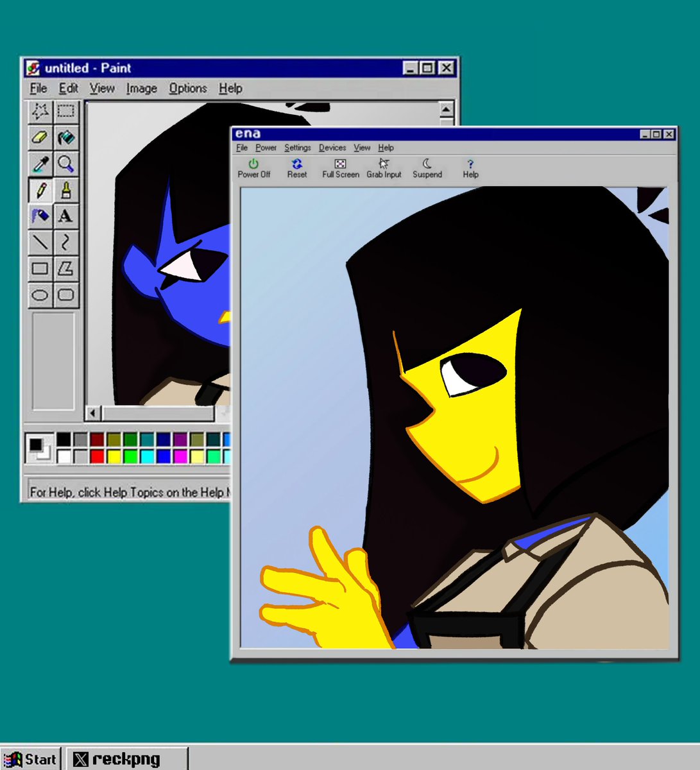Select the Polygon shape tool

(65, 269)
